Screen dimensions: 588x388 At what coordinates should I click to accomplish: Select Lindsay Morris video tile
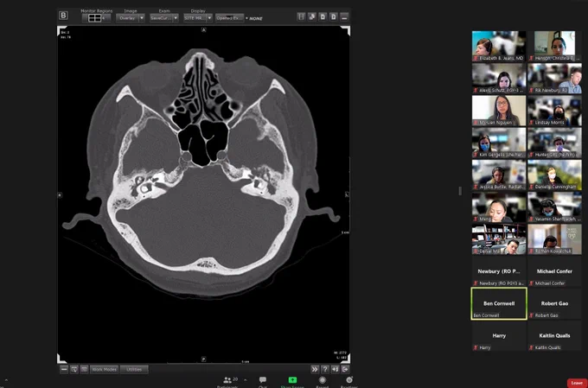point(554,111)
